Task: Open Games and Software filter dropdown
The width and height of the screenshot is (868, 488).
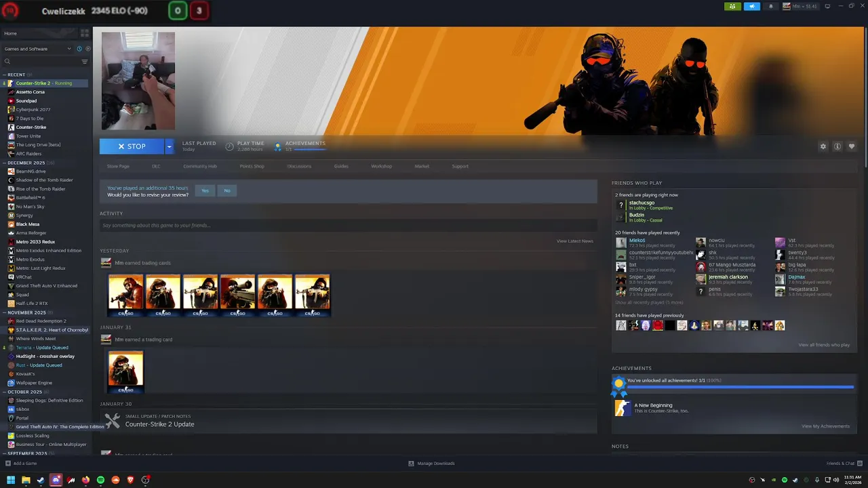Action: (37, 49)
